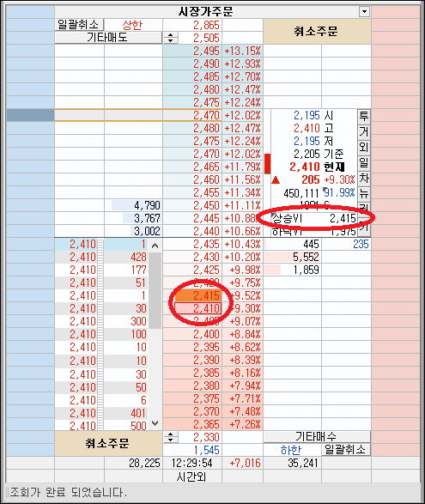Click the 기타매도 button
This screenshot has height=504, width=425.
[108, 38]
